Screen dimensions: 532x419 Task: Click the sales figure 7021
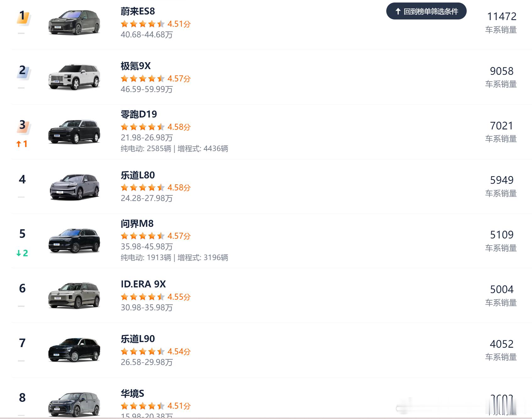(x=502, y=126)
